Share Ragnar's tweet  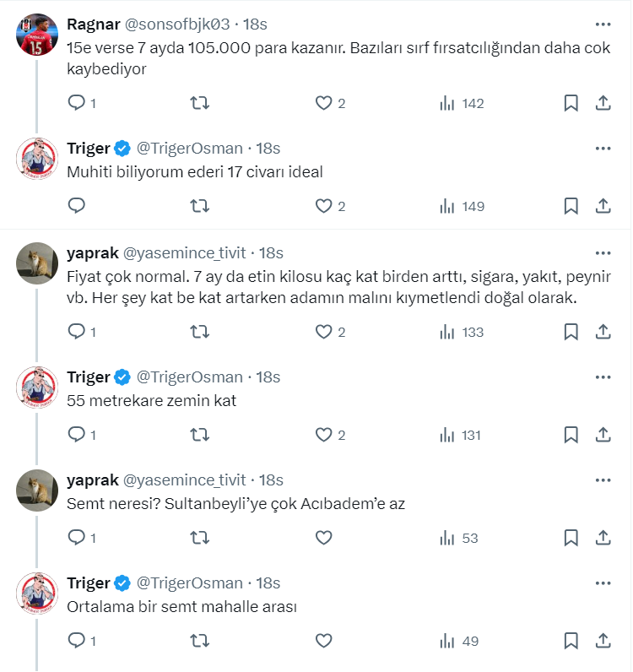pos(603,103)
